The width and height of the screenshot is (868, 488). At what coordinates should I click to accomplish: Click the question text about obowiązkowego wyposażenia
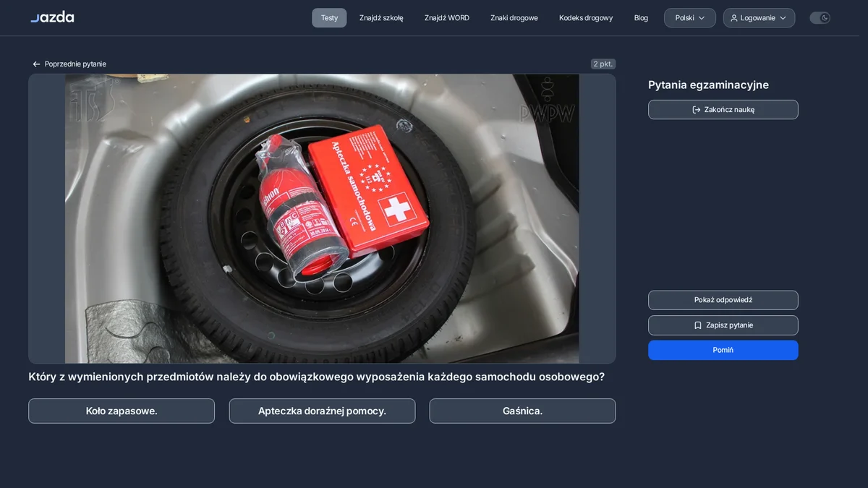click(316, 377)
